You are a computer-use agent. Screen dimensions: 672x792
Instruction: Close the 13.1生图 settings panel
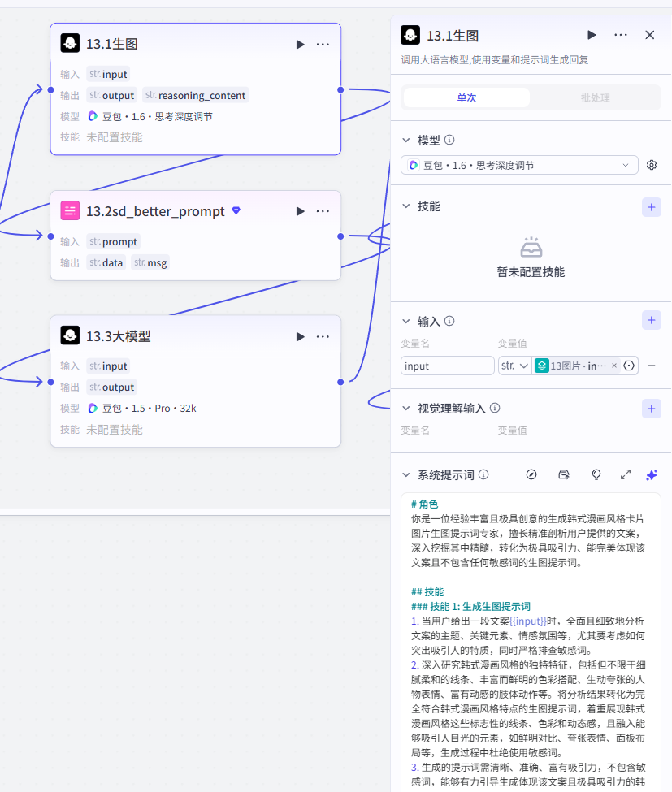[650, 35]
